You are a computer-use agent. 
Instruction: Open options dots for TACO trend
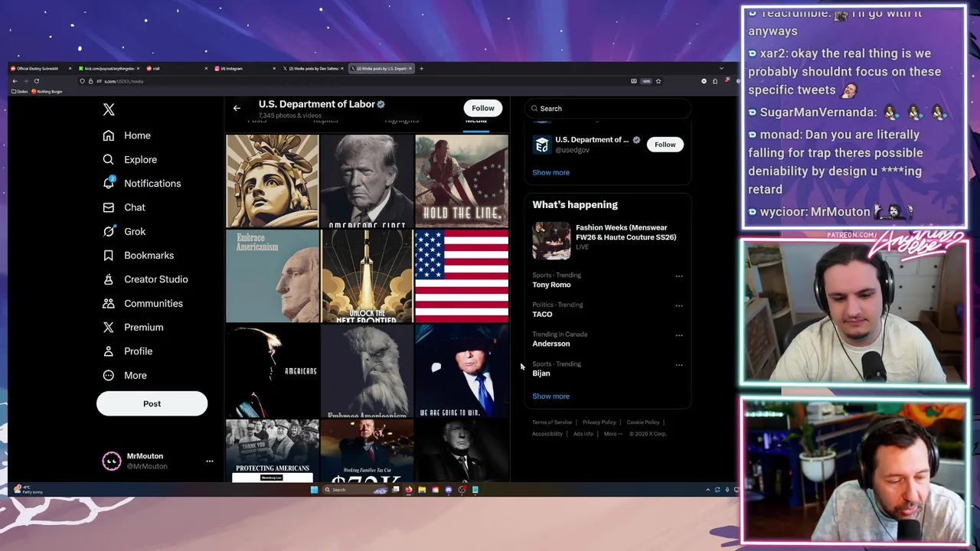tap(679, 306)
